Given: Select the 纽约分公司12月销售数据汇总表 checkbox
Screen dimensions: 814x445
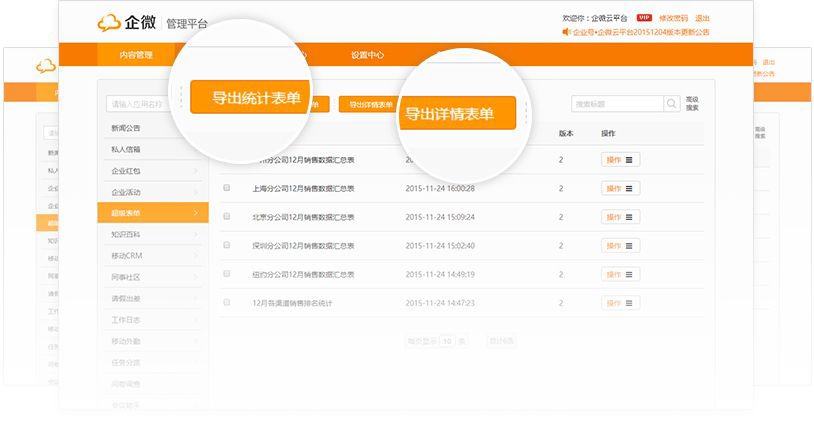Looking at the screenshot, I should pyautogui.click(x=227, y=273).
